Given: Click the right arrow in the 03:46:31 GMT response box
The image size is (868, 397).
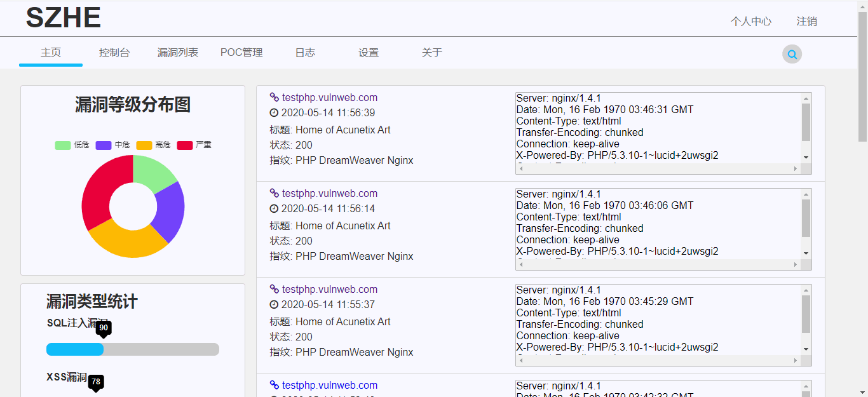Looking at the screenshot, I should pos(796,168).
